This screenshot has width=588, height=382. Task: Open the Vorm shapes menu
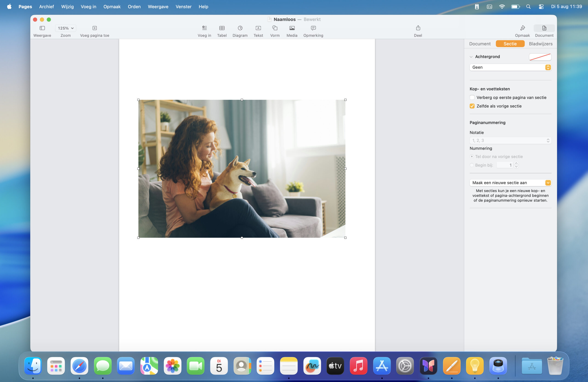pos(275,28)
